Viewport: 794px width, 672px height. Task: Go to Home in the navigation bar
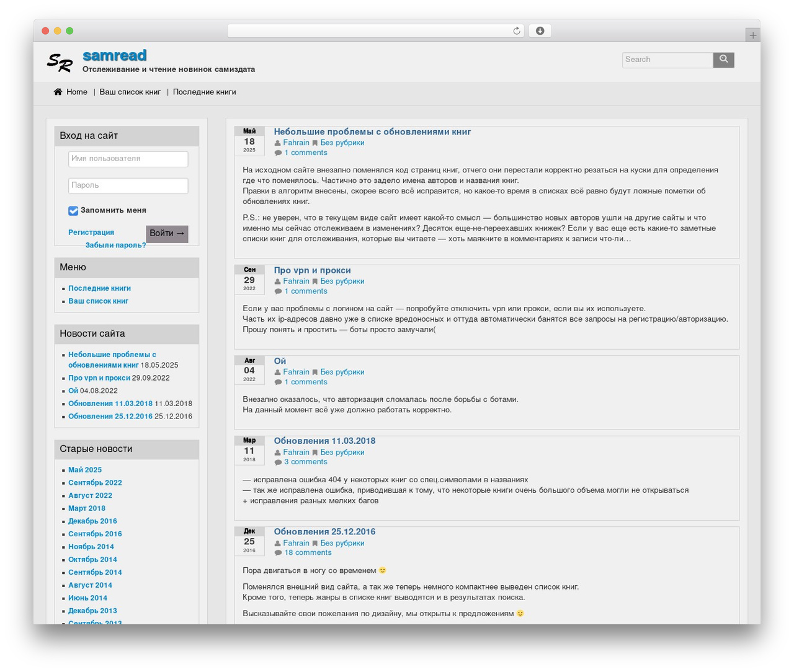(x=77, y=92)
